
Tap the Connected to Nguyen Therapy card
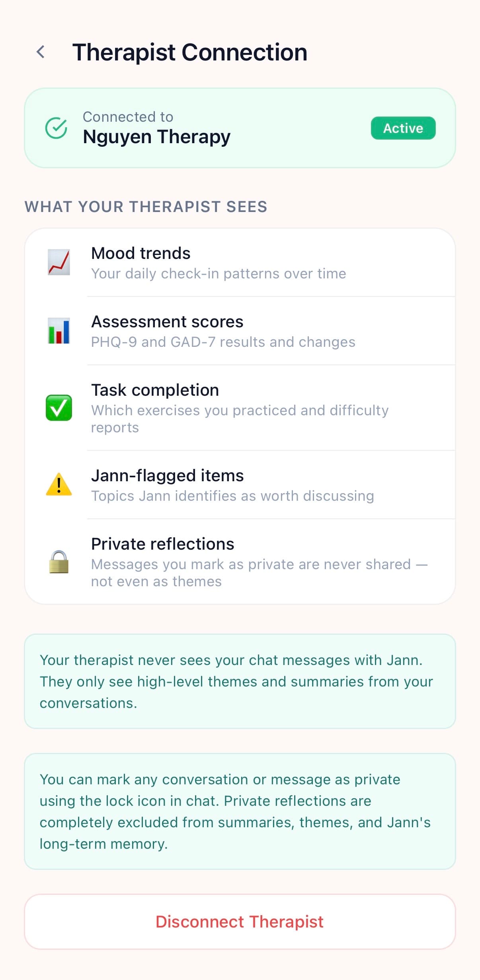[x=240, y=128]
